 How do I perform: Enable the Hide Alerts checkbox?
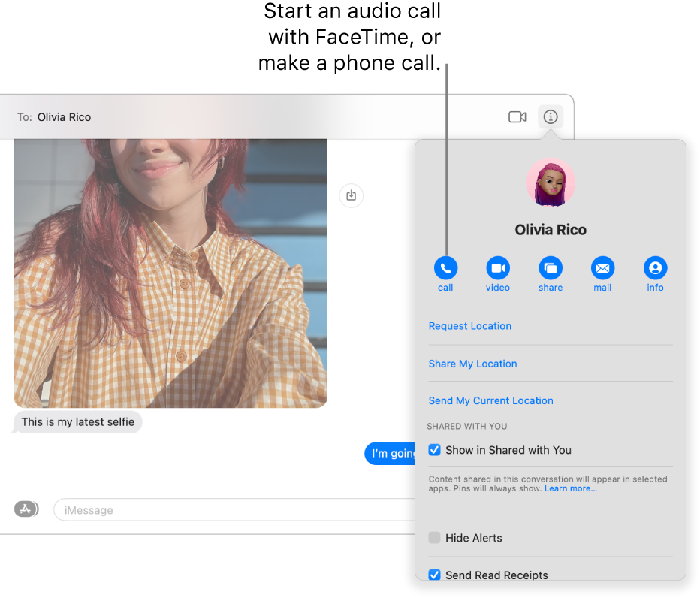coord(434,537)
